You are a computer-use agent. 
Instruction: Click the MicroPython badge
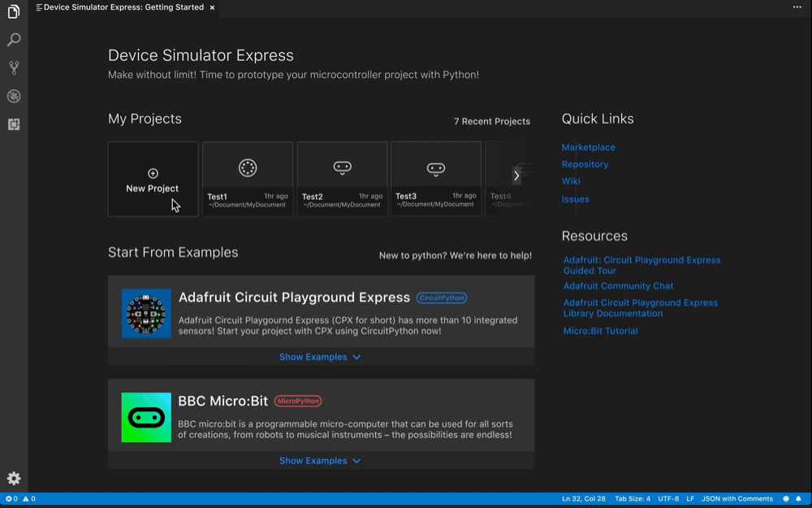(x=298, y=402)
